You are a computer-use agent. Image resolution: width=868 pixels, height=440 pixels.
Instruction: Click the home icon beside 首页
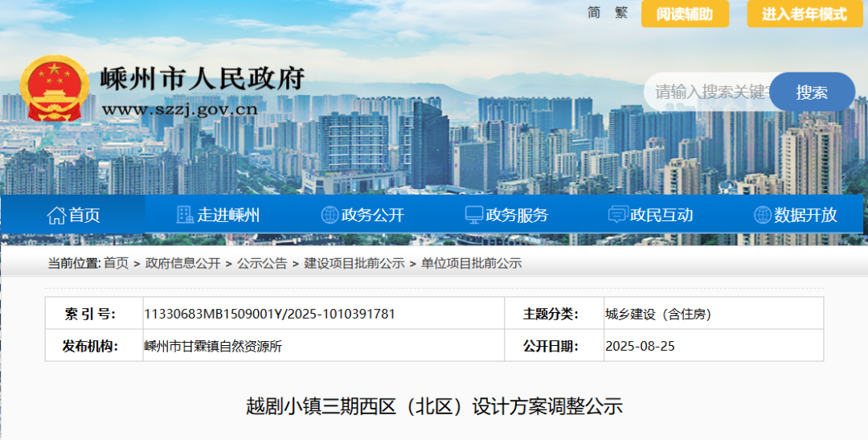pyautogui.click(x=56, y=215)
